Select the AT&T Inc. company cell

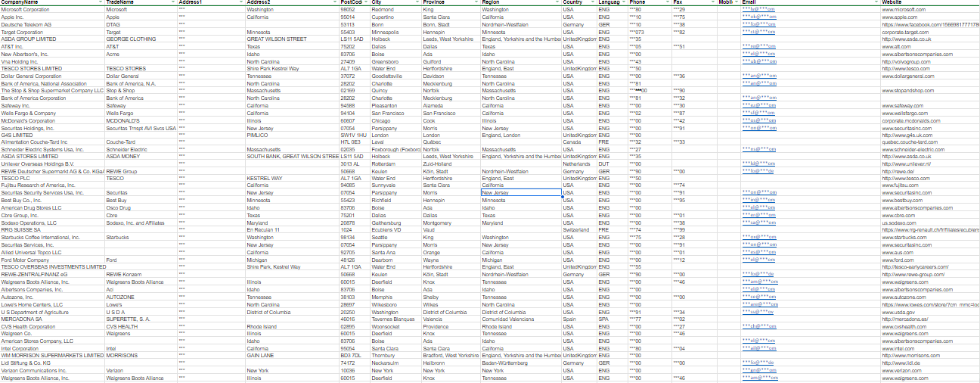[x=52, y=47]
